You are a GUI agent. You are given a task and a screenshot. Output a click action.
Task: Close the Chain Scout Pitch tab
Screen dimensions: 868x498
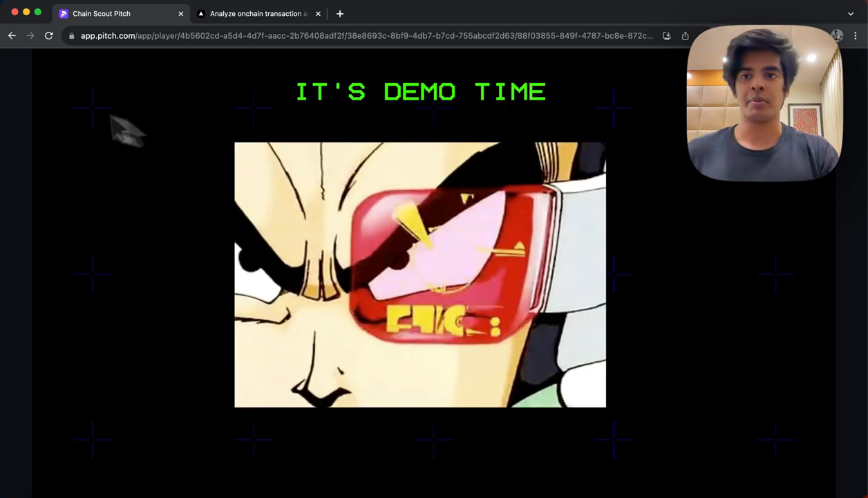(x=181, y=14)
